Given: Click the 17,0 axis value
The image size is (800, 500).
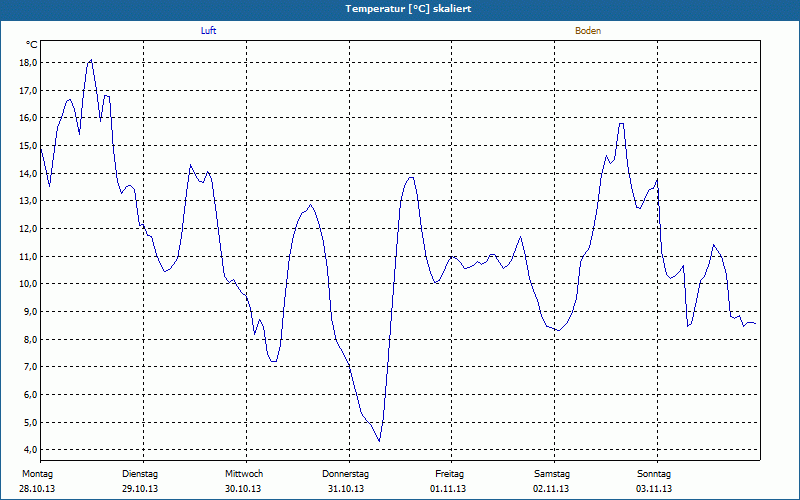Looking at the screenshot, I should (28, 90).
